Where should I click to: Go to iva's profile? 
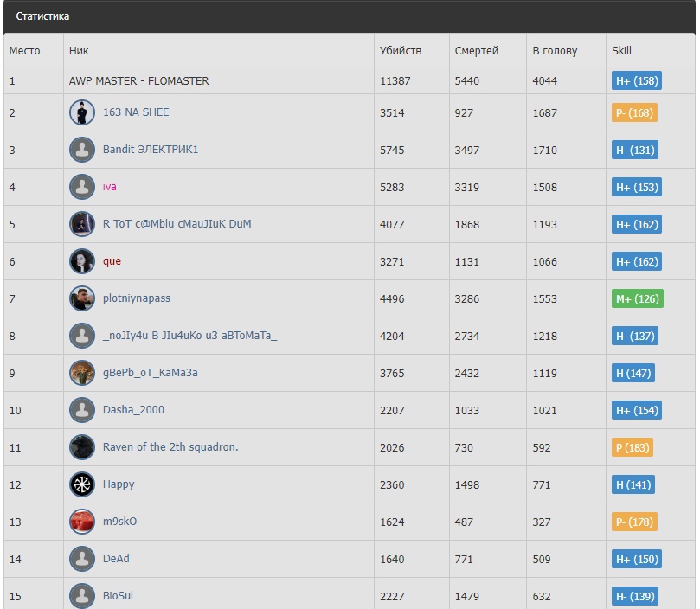[x=109, y=186]
